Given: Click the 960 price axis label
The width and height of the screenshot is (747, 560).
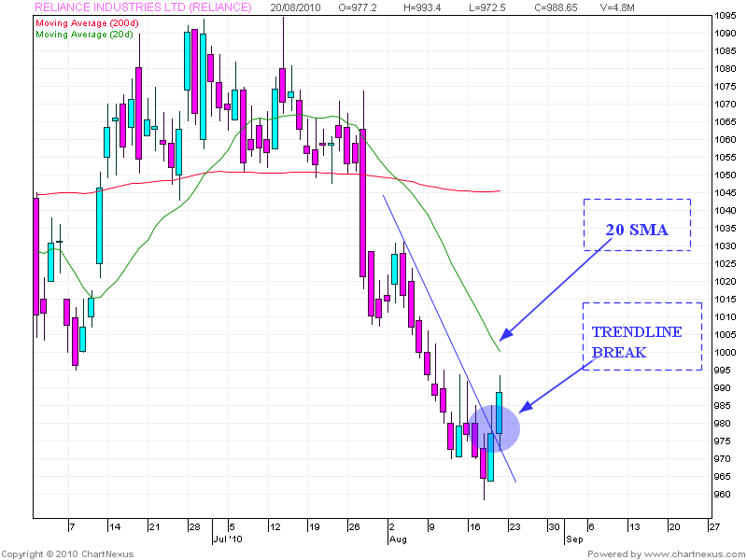Looking at the screenshot, I should point(723,495).
